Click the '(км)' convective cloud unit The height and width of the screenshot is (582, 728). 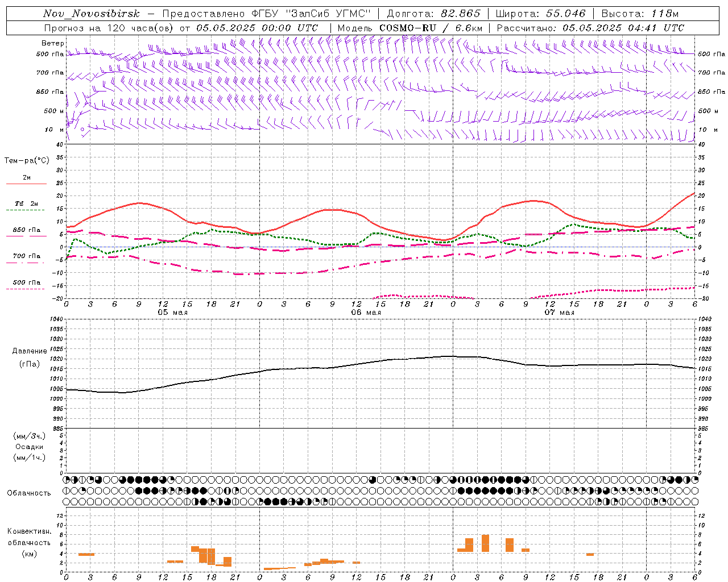pos(30,554)
